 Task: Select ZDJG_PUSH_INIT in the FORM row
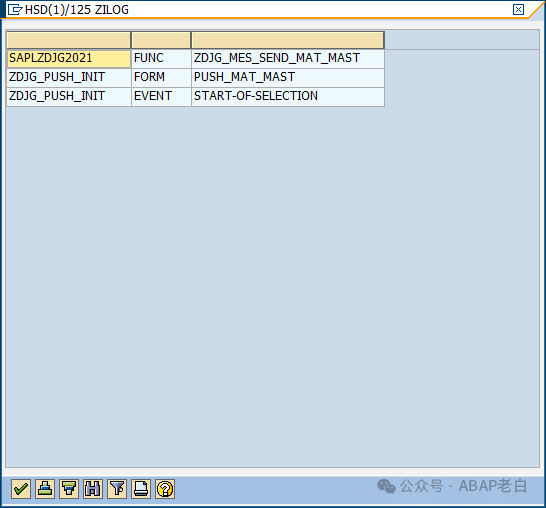coord(69,77)
